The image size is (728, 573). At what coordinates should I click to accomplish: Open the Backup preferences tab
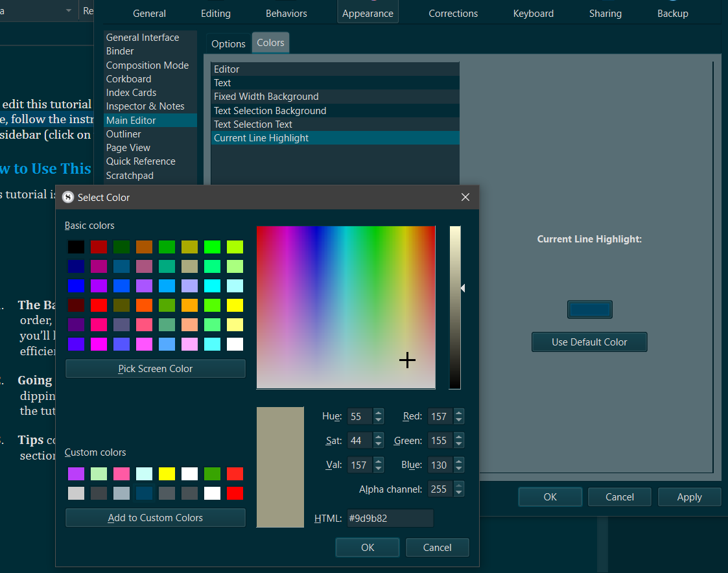click(672, 14)
